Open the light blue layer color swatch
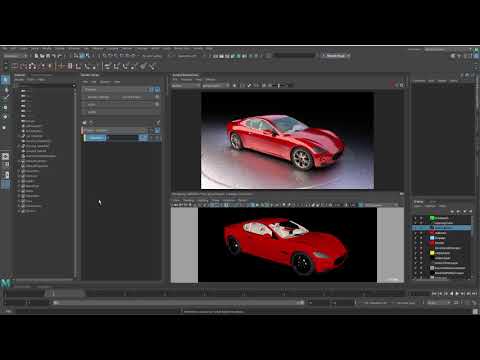This screenshot has height=360, width=480. [x=432, y=238]
